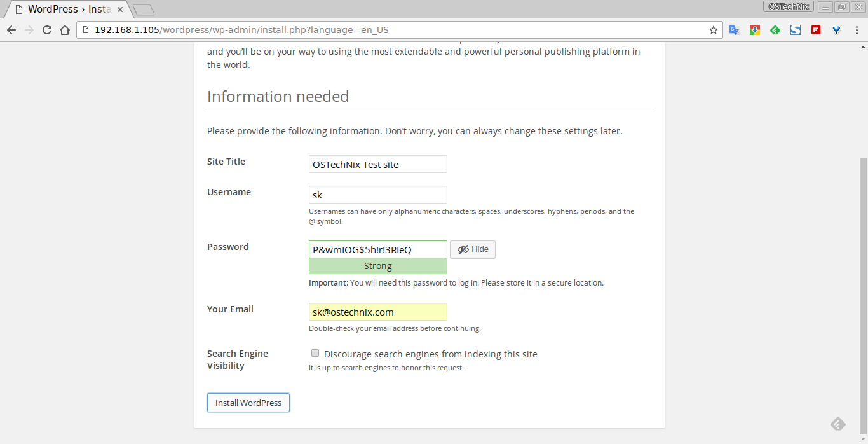This screenshot has width=868, height=444.
Task: Open the download-arrow extension icon
Action: tap(755, 30)
